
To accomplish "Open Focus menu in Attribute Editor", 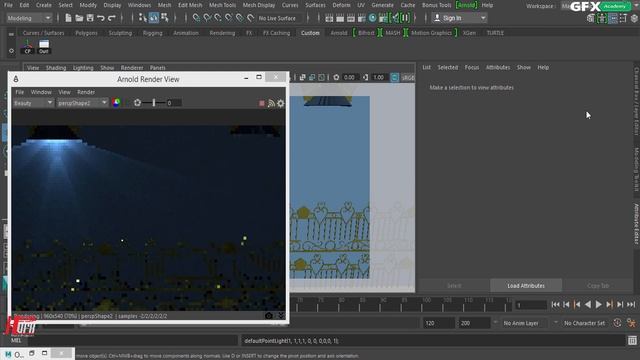I will click(x=471, y=67).
